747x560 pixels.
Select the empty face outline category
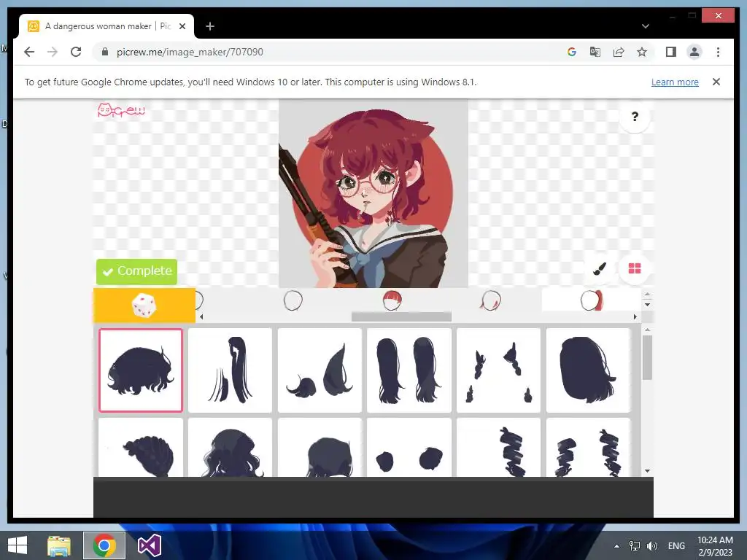293,300
